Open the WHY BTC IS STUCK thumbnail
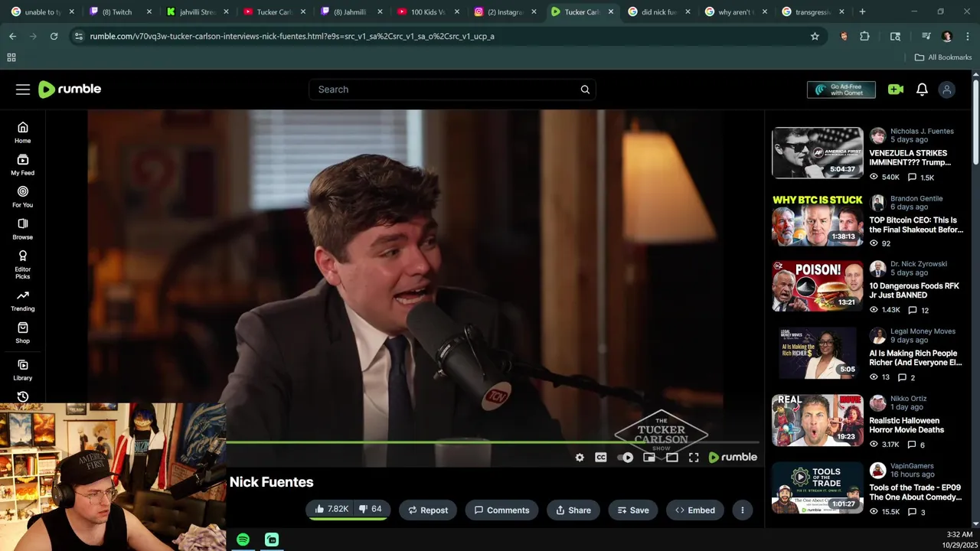 coord(817,220)
